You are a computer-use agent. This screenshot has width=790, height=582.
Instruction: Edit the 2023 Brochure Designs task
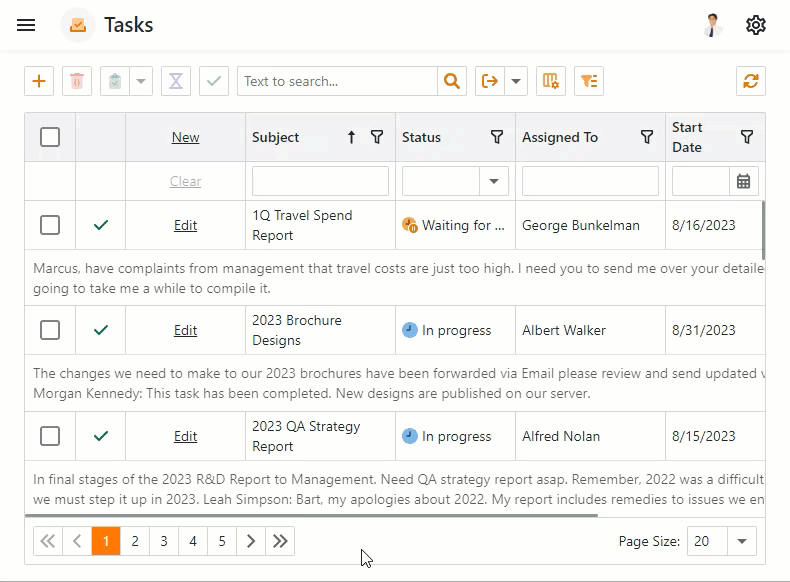pyautogui.click(x=185, y=331)
